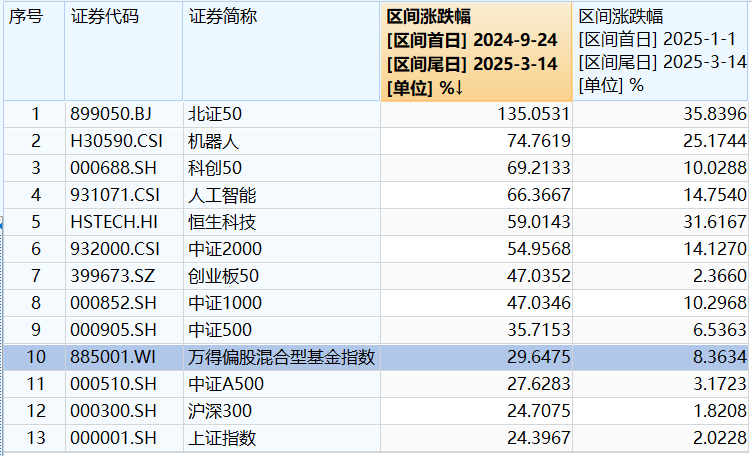The height and width of the screenshot is (456, 752).
Task: Click row number 10
Action: 36,357
